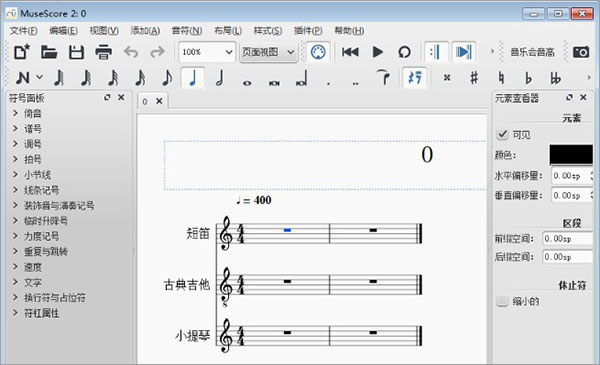
Task: Click the flat accidental icon
Action: [528, 78]
